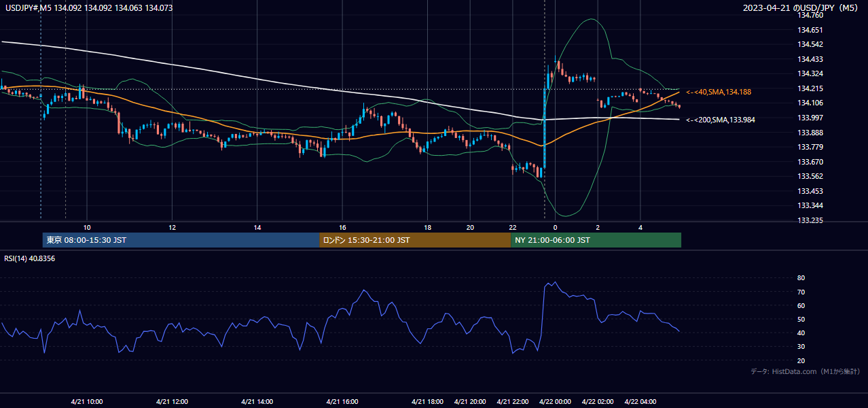The height and width of the screenshot is (408, 868).
Task: Click RSI scale value 30
Action: click(x=801, y=347)
